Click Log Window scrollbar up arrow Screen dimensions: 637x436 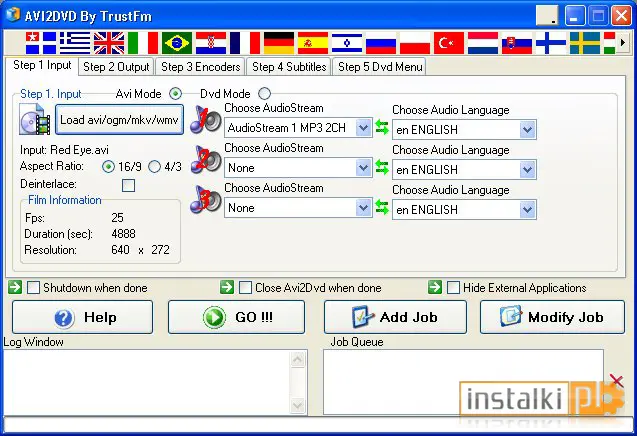click(297, 359)
